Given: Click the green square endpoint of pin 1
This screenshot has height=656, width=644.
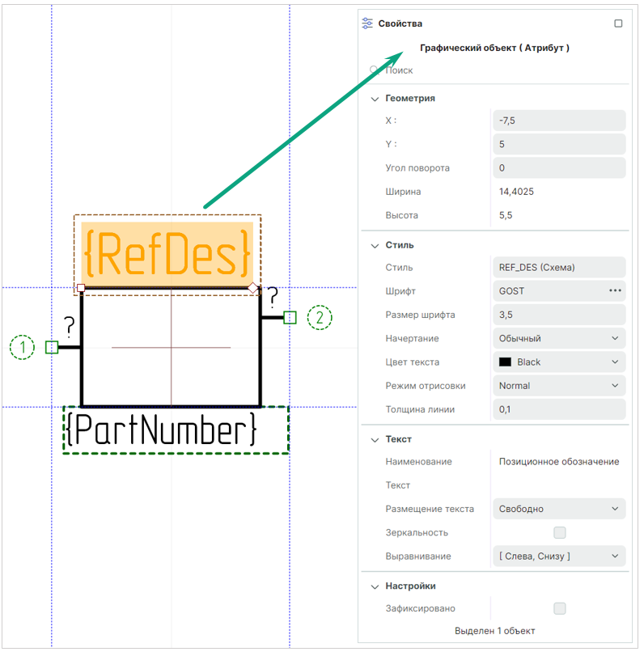Looking at the screenshot, I should (52, 347).
